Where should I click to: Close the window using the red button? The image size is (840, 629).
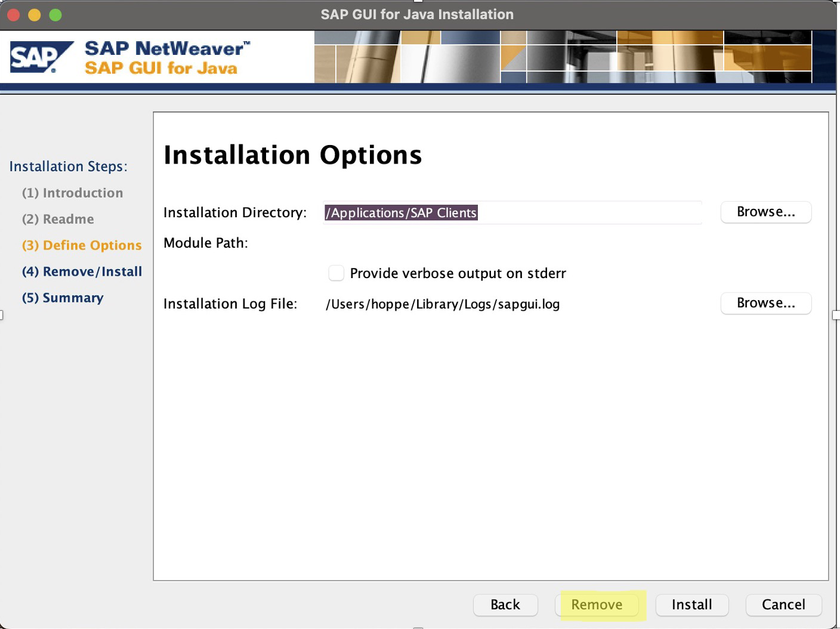pyautogui.click(x=13, y=15)
